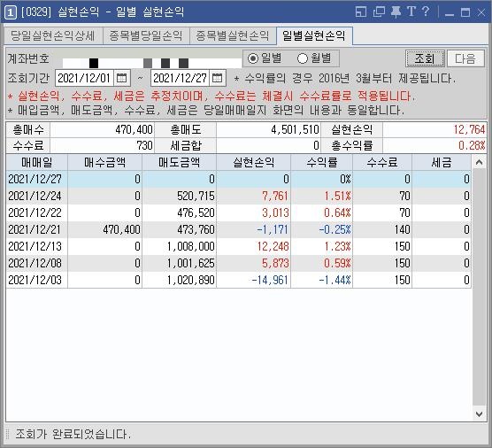Click scrollbar down arrow in table
492x448 pixels.
pyautogui.click(x=479, y=414)
